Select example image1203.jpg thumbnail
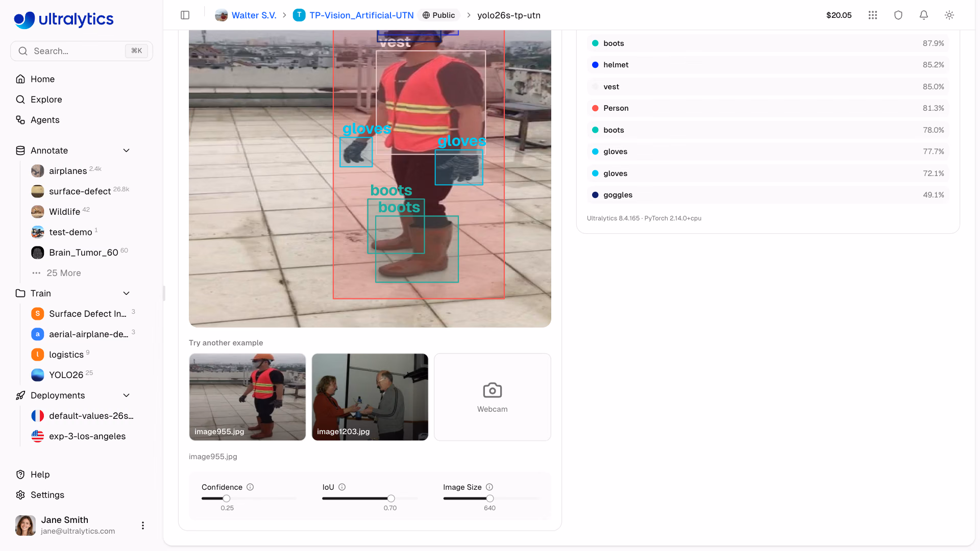980x551 pixels. 370,397
